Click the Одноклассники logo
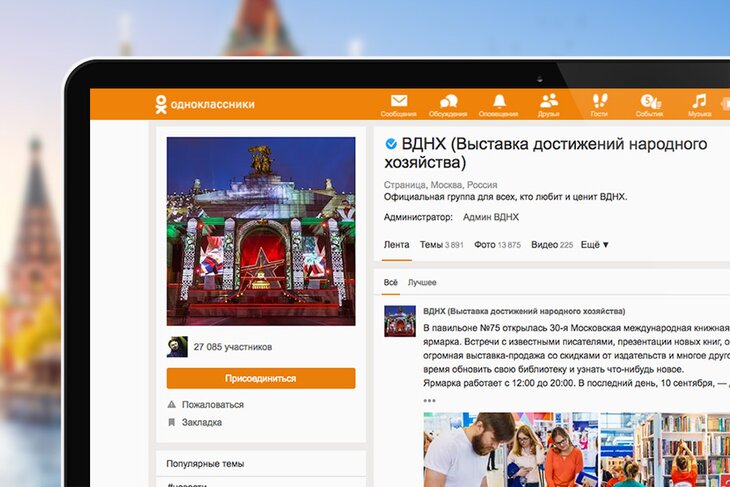 point(205,104)
